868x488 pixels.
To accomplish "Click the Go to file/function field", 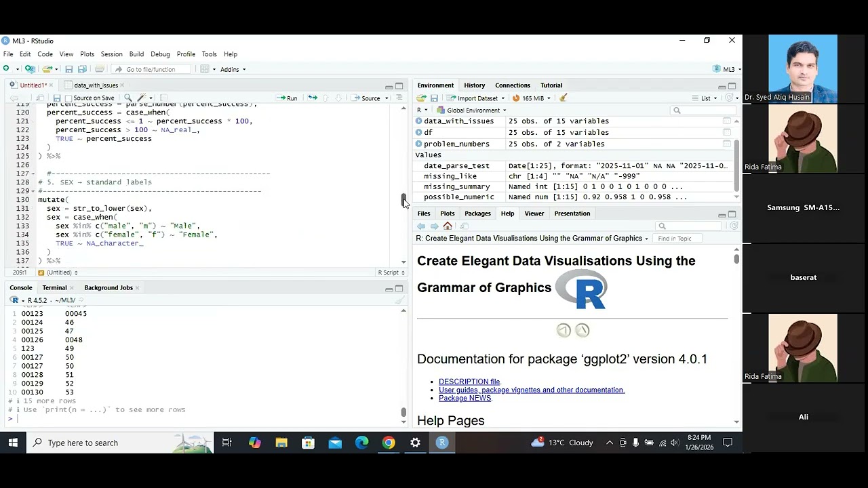I will [150, 69].
